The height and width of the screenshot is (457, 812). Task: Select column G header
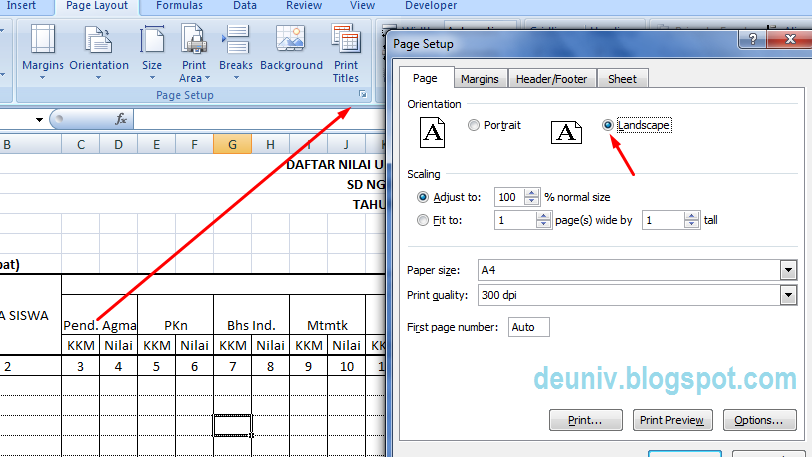(x=233, y=145)
